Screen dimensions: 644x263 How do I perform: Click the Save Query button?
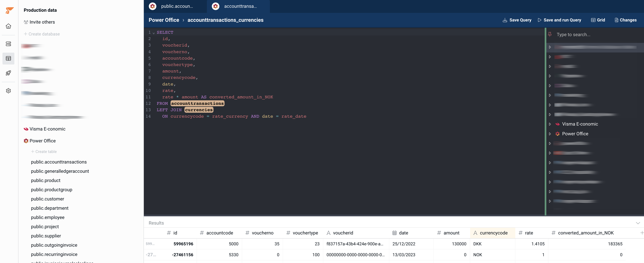click(x=517, y=20)
